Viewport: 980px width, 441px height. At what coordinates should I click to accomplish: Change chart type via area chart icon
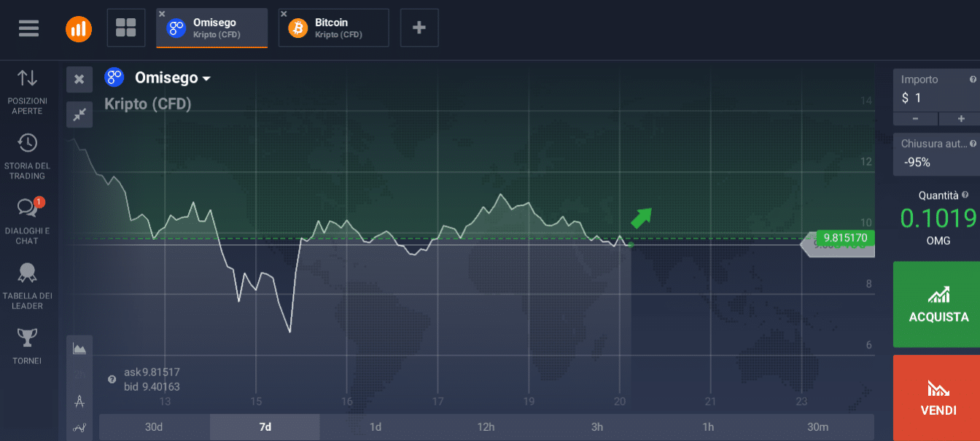pos(79,349)
